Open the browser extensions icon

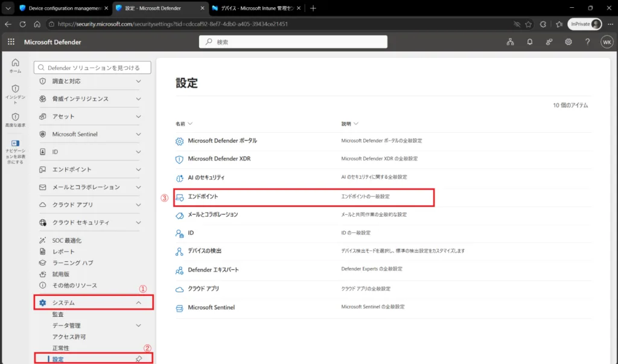pos(543,24)
